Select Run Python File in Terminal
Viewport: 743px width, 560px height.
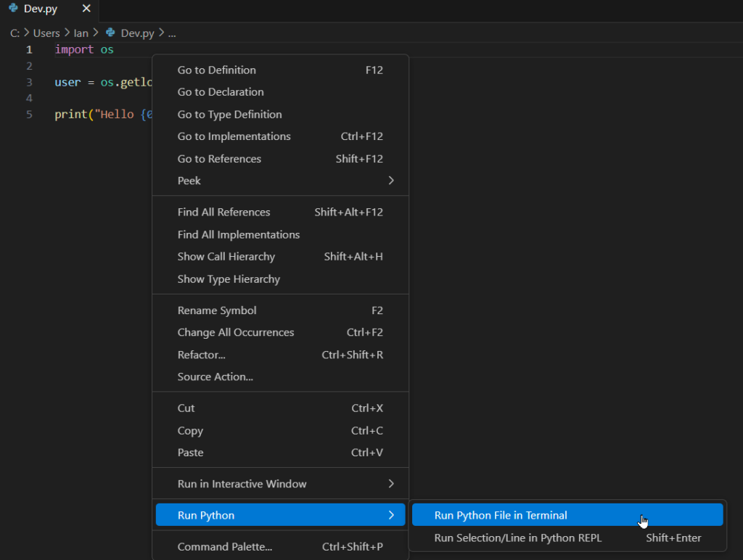[x=501, y=516]
